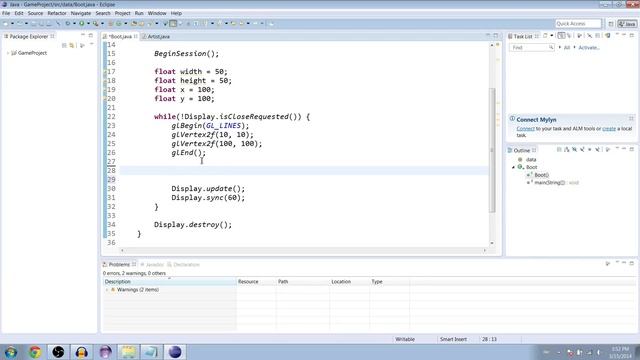Open the Refactor menu
Image resolution: width=640 pixels, height=360 pixels.
pyautogui.click(x=57, y=13)
